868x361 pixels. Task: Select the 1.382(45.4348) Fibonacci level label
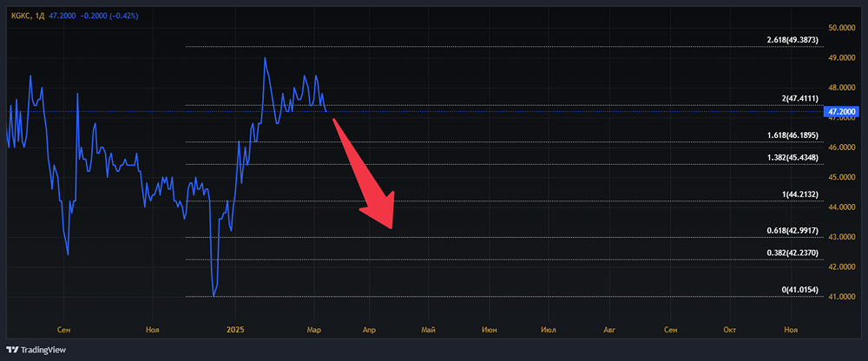pyautogui.click(x=792, y=157)
